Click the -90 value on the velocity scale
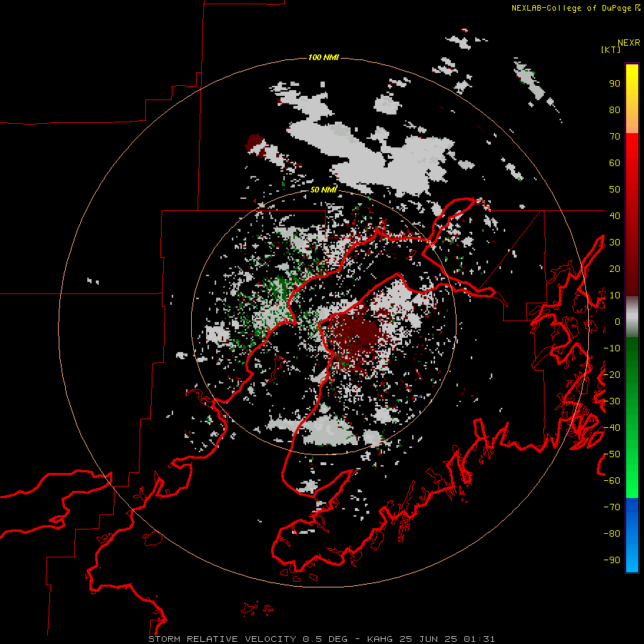 612,560
